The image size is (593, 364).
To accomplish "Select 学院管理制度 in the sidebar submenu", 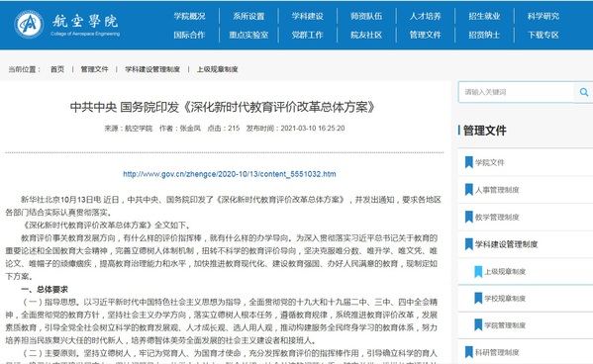I will [x=505, y=325].
